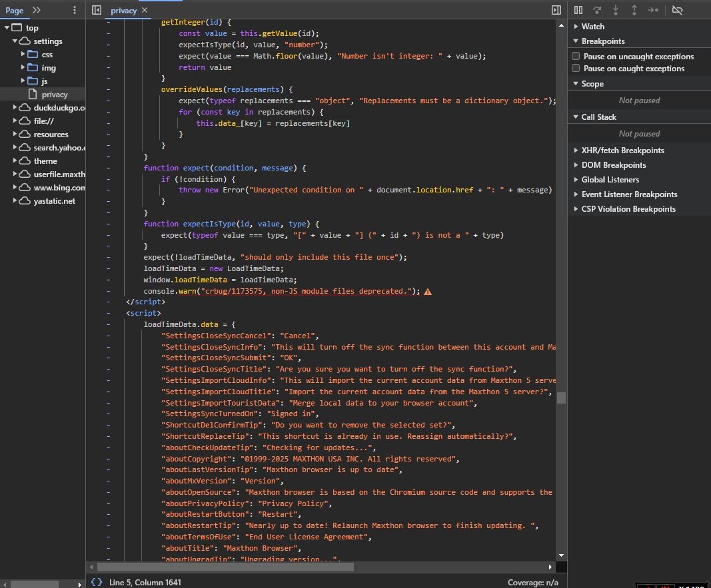Screen dimensions: 711x588
Task: Switch to the Page navigator tab
Action: 14,11
